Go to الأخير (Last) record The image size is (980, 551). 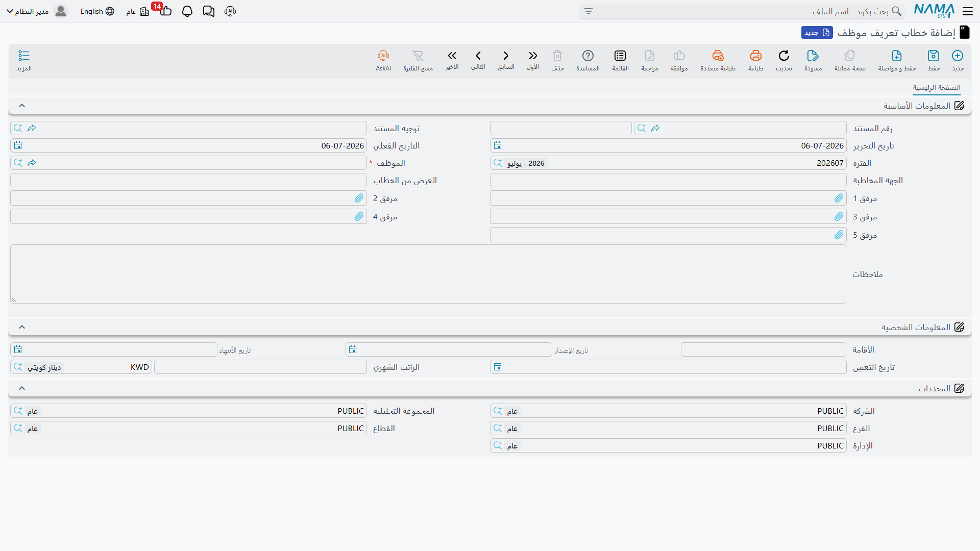(452, 56)
